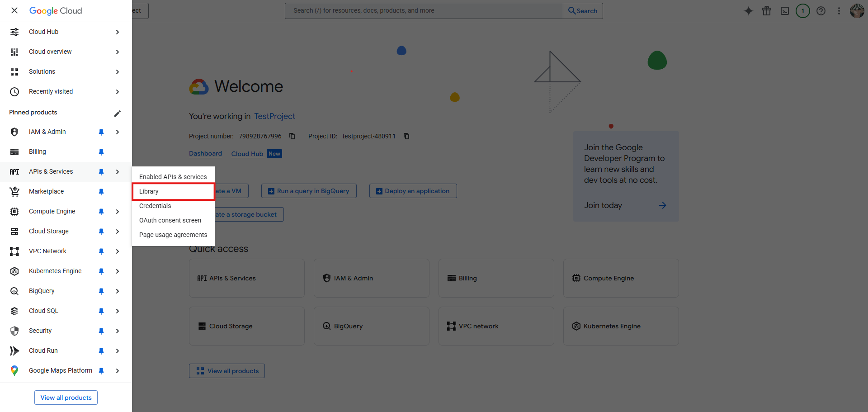Expand the BigQuery submenu chevron
The width and height of the screenshot is (868, 412).
(118, 291)
